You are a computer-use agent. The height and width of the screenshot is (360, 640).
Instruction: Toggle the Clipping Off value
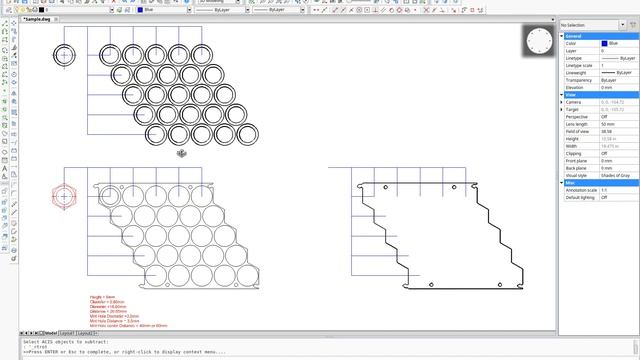[x=619, y=153]
